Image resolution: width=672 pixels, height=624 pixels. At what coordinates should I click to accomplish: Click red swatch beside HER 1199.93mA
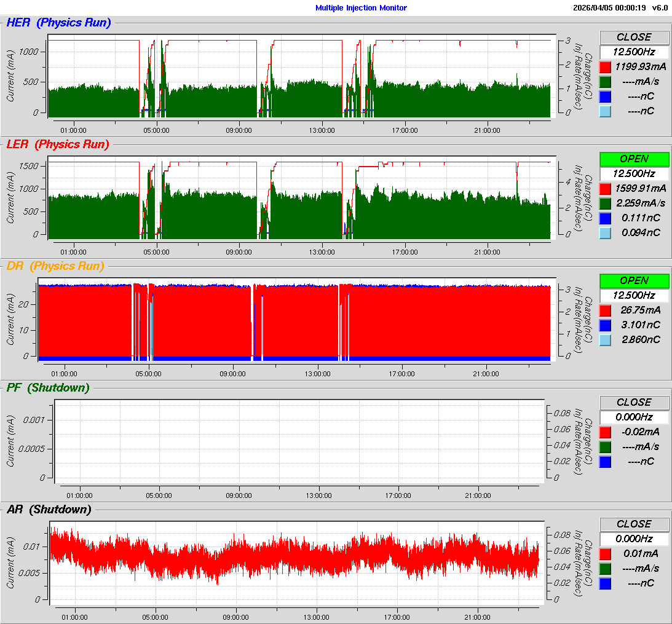pos(605,66)
